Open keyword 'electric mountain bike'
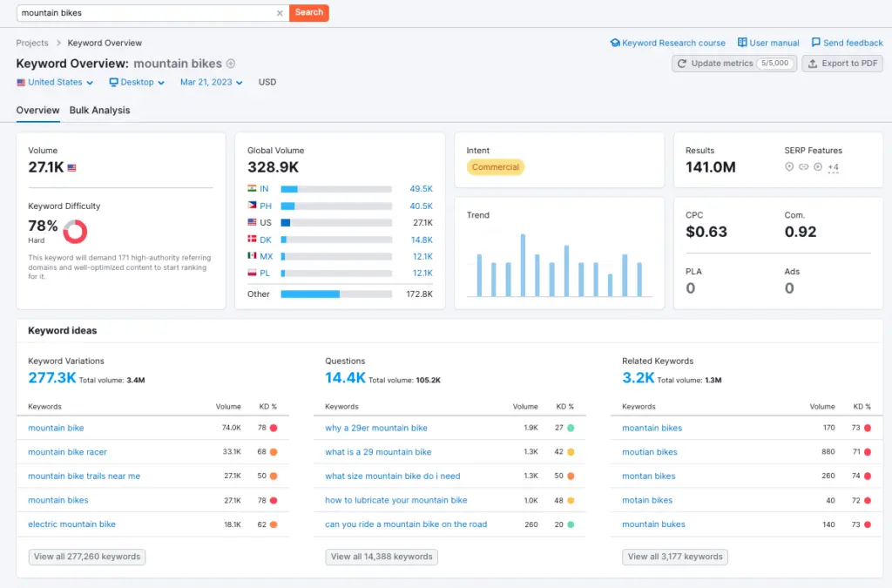892x588 pixels. (71, 524)
